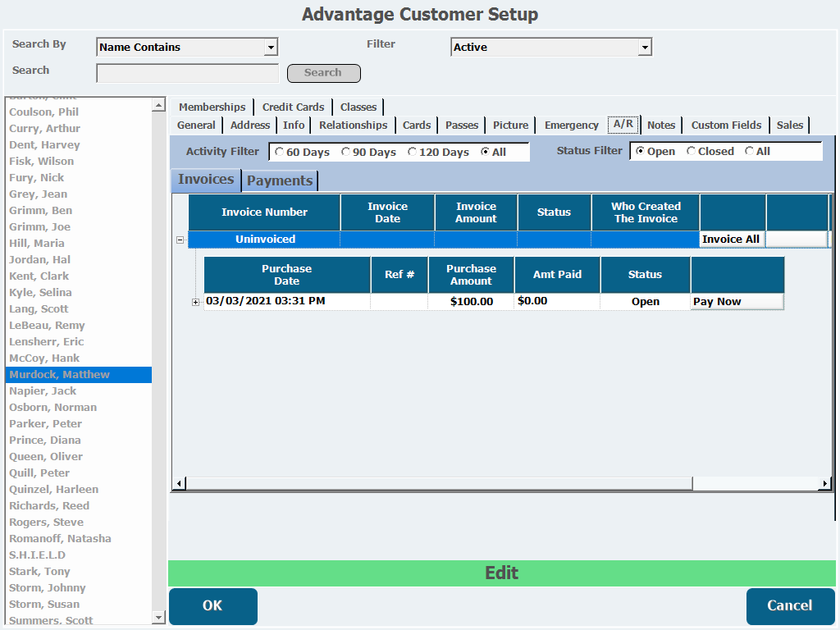This screenshot has height=630, width=840.
Task: Click the Search text input field
Action: point(188,73)
